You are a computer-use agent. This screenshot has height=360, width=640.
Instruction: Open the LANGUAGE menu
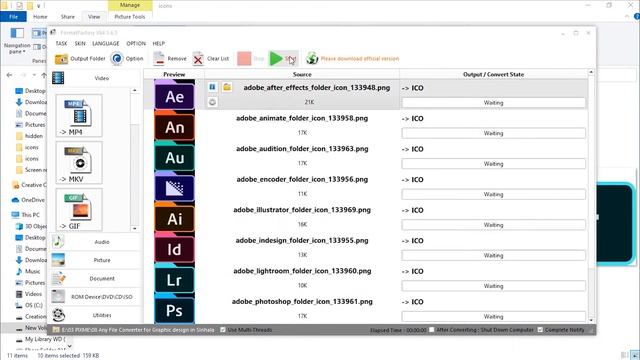click(x=106, y=43)
